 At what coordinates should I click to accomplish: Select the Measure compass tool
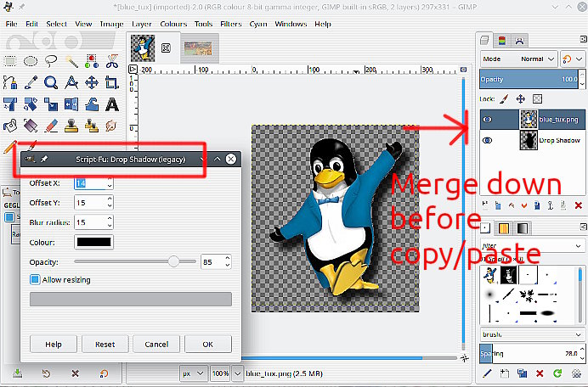[x=71, y=82]
